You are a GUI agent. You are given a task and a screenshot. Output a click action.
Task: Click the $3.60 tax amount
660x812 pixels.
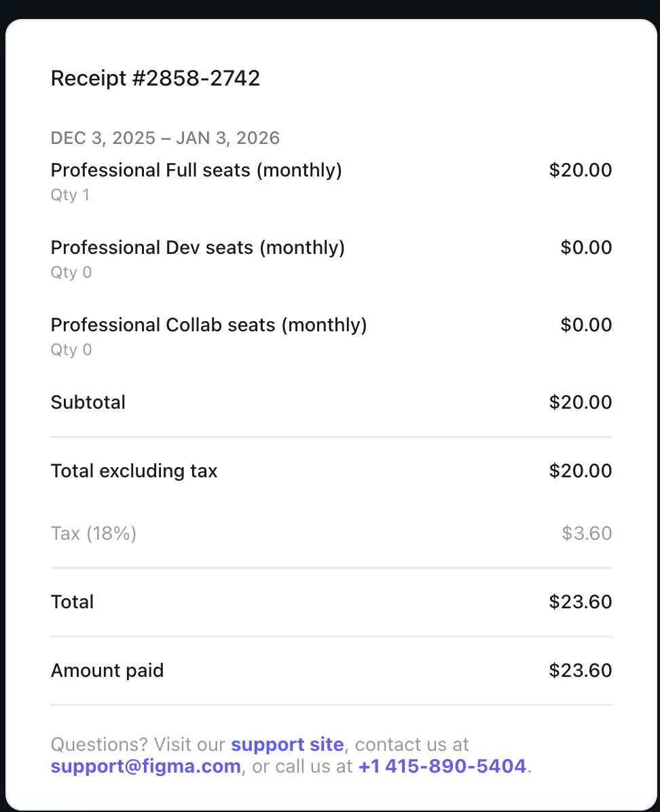pyautogui.click(x=587, y=534)
